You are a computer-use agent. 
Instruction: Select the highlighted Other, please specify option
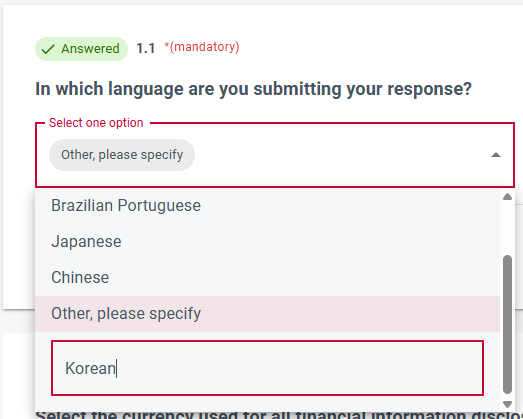267,314
